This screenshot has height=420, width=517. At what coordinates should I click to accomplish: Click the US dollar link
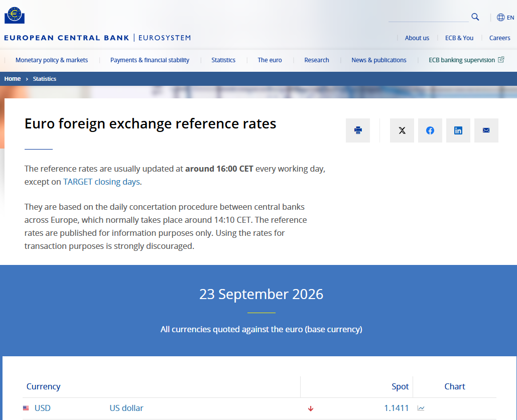126,408
